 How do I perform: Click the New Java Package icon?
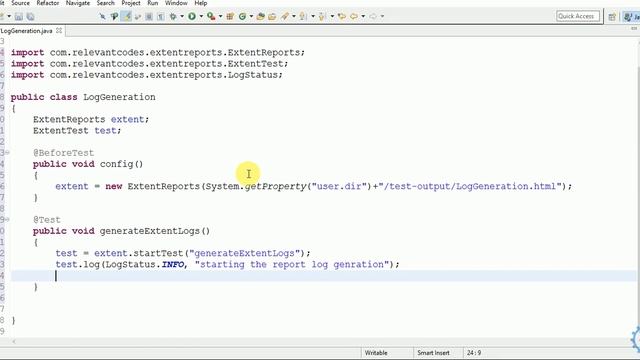[230, 16]
